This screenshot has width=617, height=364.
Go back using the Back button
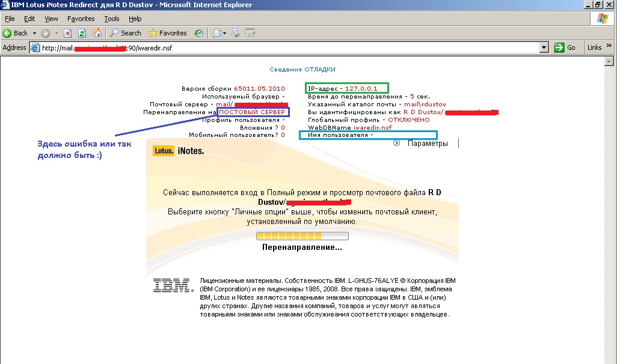tap(16, 33)
